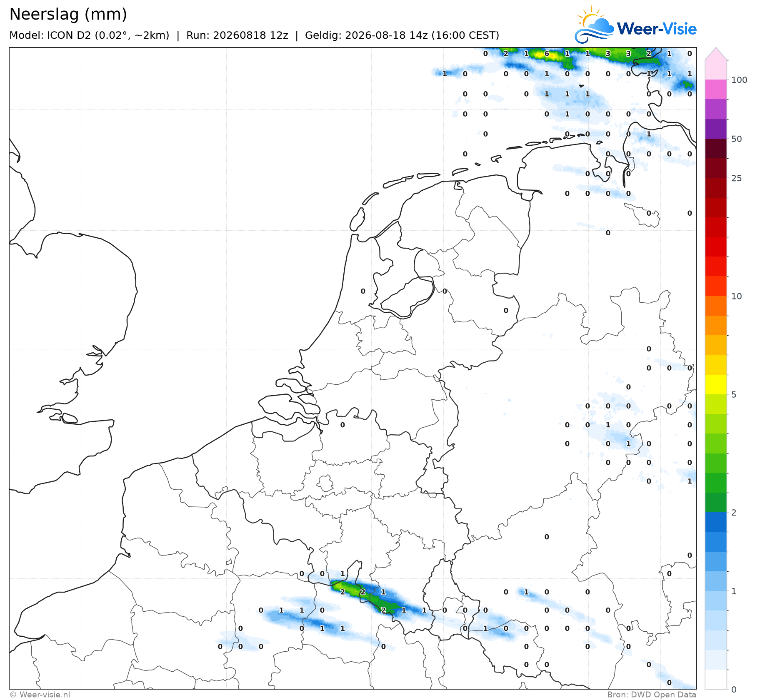The height and width of the screenshot is (700, 760).
Task: Select the orange 10 mm legend color
Action: tap(716, 306)
